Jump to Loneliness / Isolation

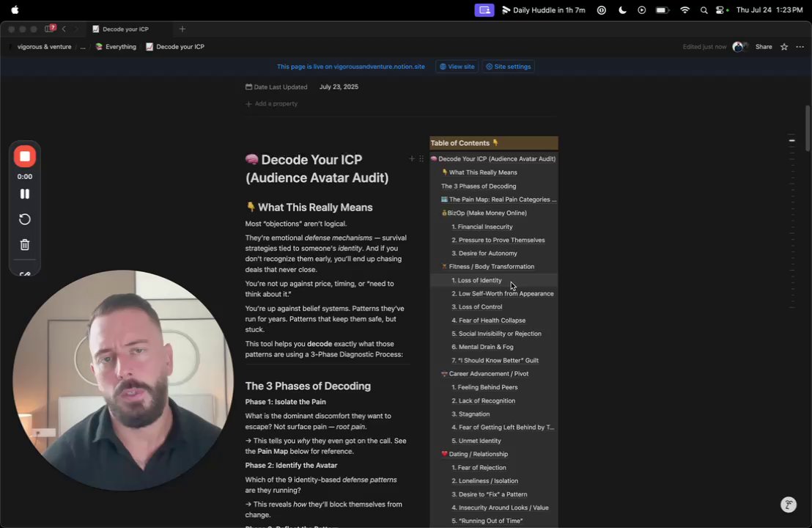point(484,481)
